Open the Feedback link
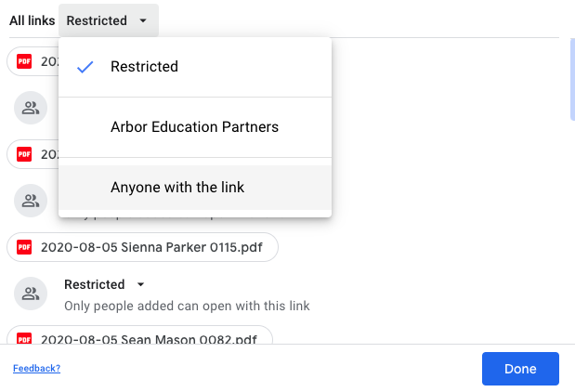575x392 pixels. click(x=36, y=368)
